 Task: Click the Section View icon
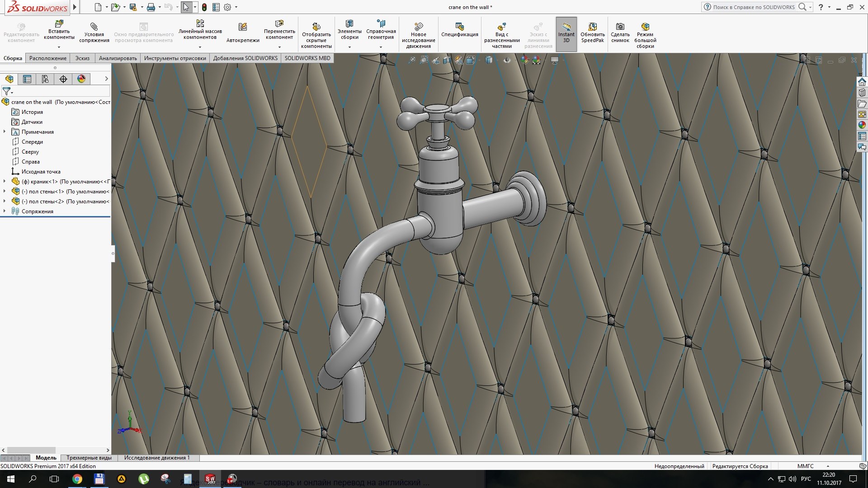(447, 60)
